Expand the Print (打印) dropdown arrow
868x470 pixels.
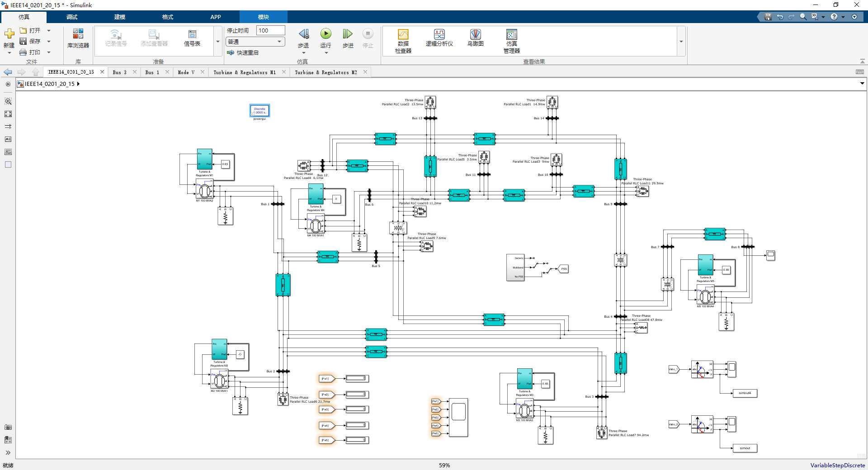pos(49,52)
